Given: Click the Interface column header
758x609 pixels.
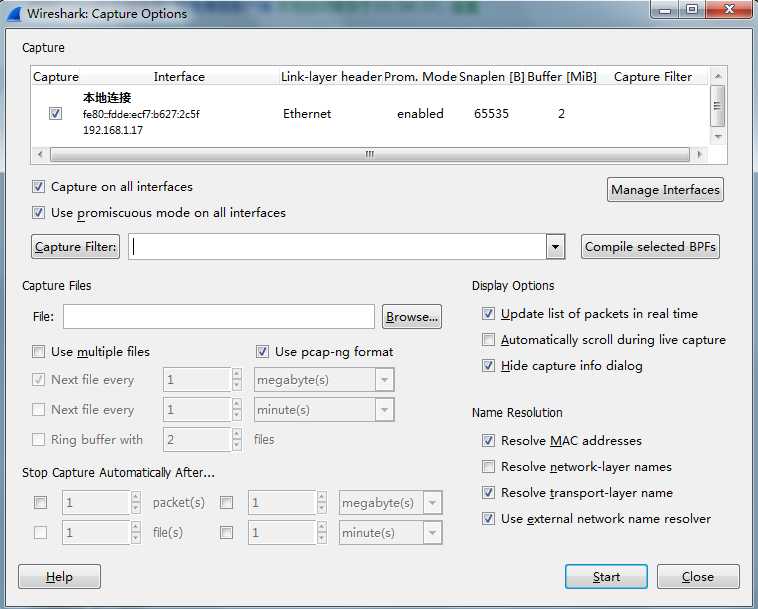Looking at the screenshot, I should pyautogui.click(x=179, y=77).
